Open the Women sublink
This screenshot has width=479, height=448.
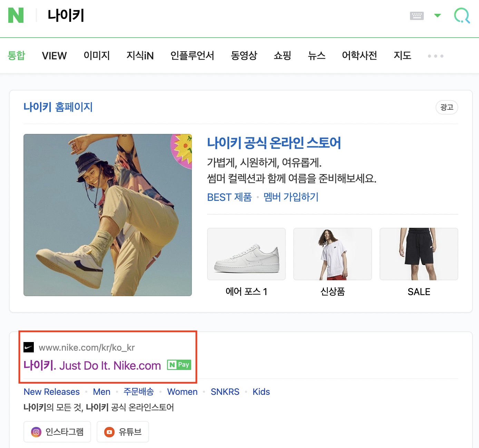tap(183, 392)
